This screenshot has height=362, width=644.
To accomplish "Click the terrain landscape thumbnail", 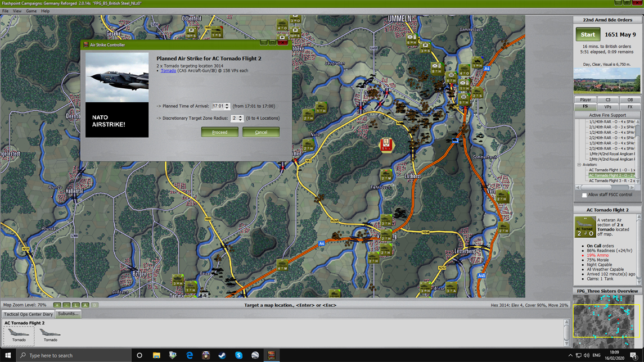I will 607,80.
